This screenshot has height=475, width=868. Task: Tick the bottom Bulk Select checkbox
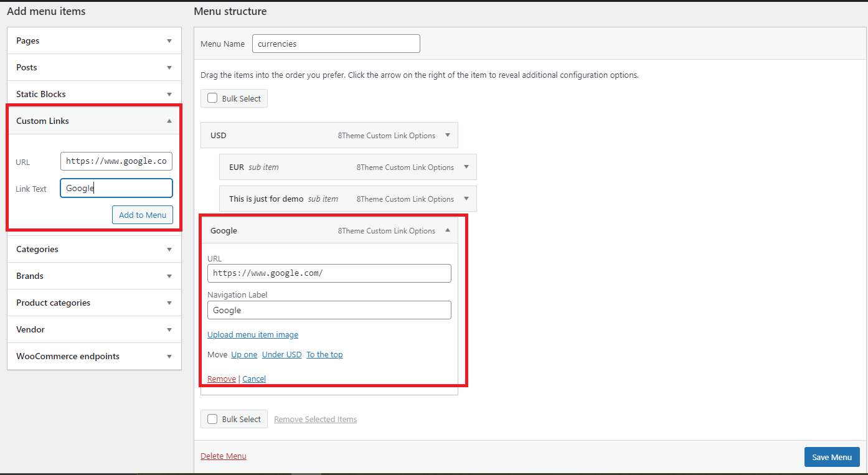pos(212,419)
